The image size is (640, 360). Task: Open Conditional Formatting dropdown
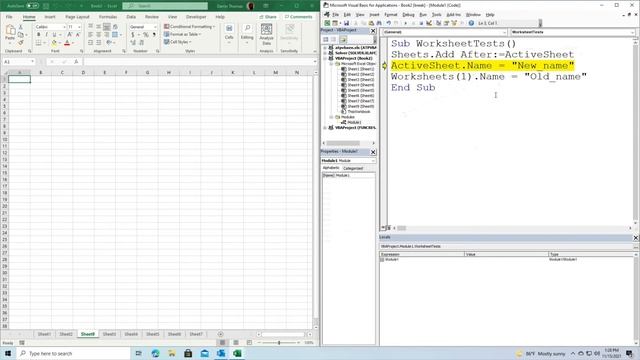[189, 27]
